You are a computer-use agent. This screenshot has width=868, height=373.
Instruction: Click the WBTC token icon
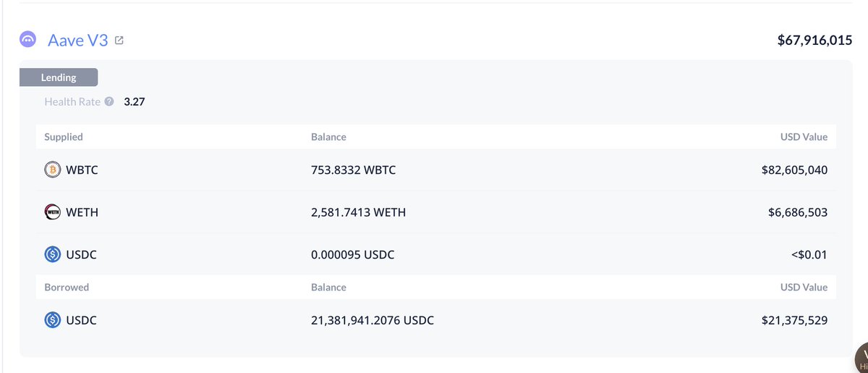tap(53, 170)
